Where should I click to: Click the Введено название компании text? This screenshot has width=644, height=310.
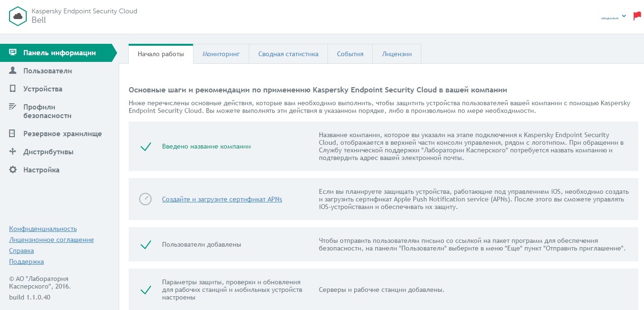pos(206,147)
